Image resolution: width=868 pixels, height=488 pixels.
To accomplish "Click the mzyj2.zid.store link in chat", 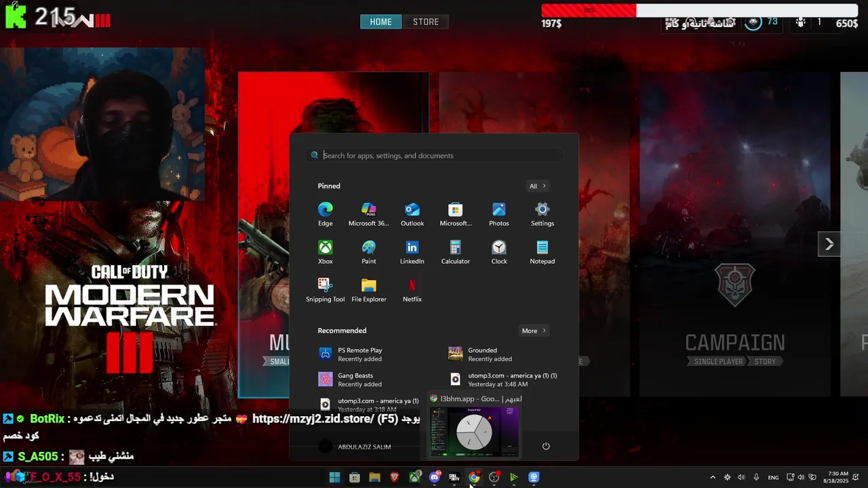I will click(x=313, y=419).
